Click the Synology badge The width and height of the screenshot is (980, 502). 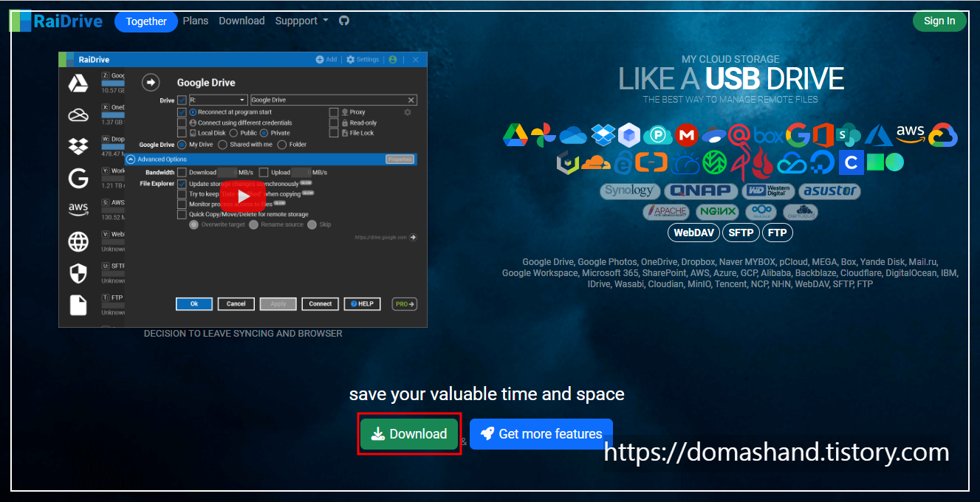tap(628, 191)
